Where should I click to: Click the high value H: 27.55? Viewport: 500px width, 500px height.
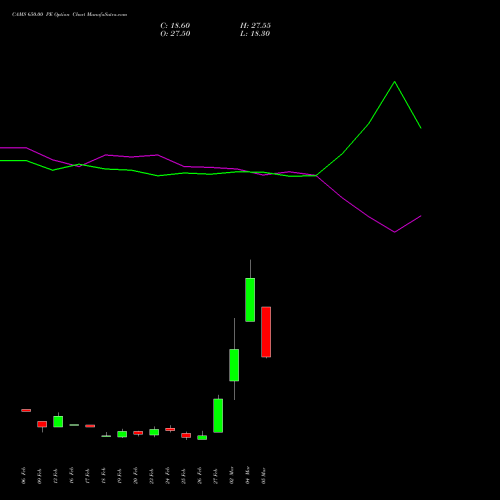click(x=255, y=26)
